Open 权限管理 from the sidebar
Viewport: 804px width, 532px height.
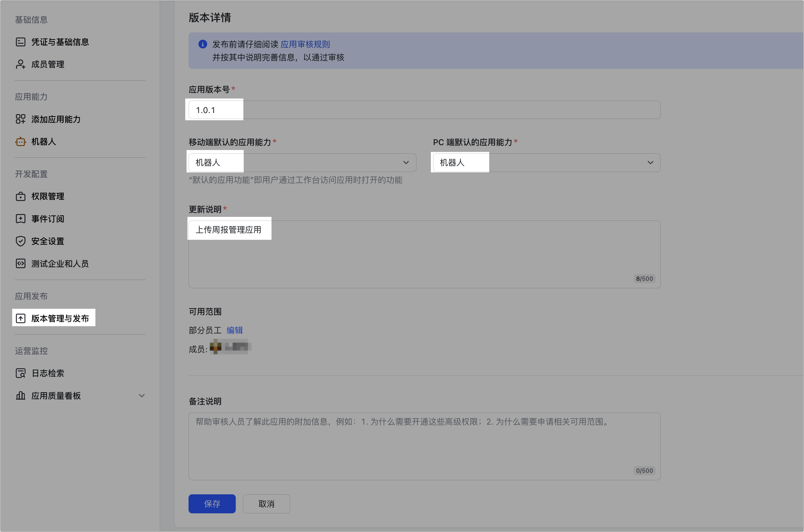tap(47, 196)
